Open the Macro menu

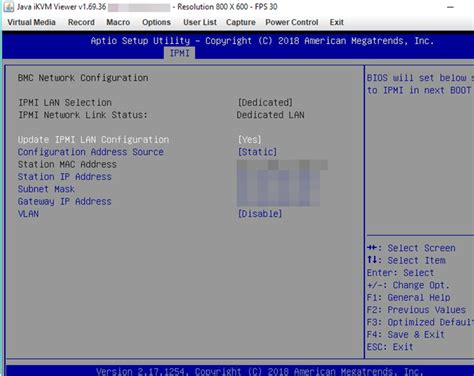(118, 22)
